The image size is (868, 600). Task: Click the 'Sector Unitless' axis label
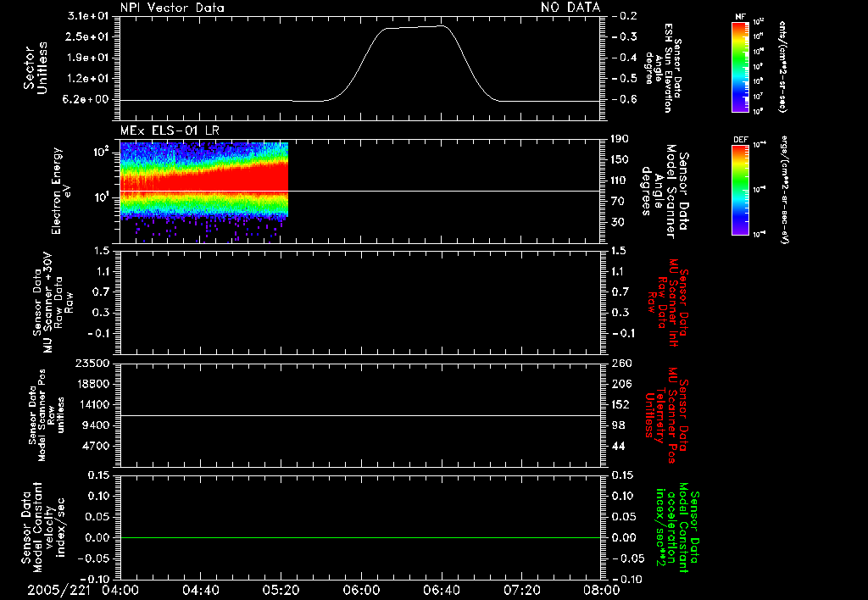36,68
